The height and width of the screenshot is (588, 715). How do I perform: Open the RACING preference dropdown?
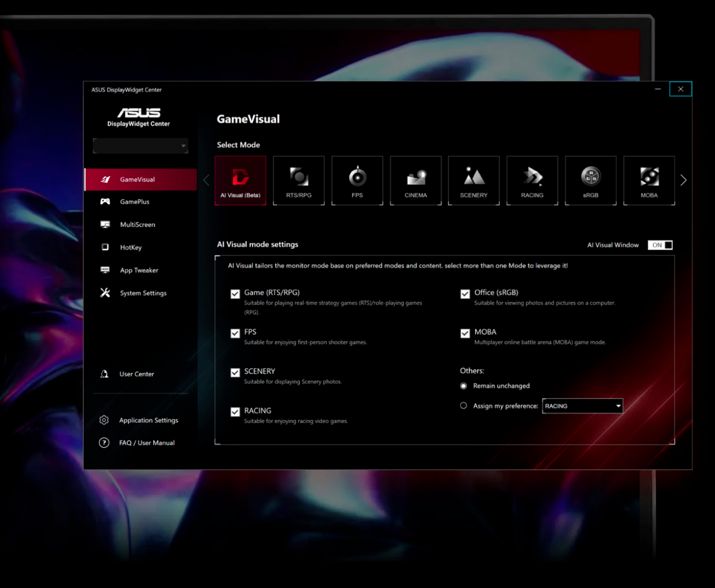pos(582,406)
